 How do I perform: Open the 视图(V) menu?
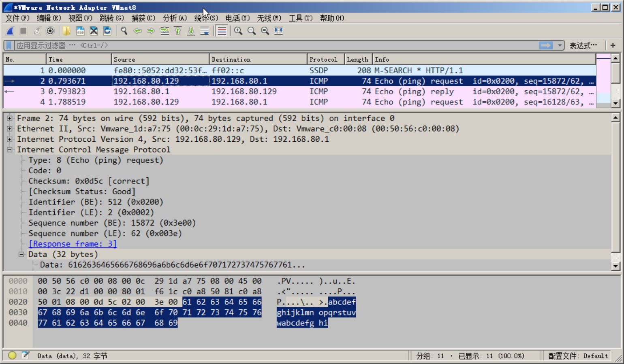(80, 18)
